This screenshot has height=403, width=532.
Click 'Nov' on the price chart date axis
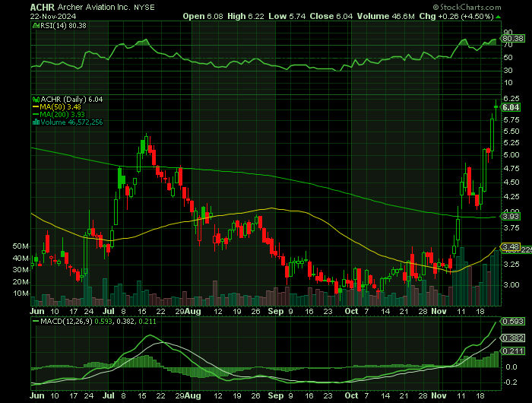tap(439, 311)
